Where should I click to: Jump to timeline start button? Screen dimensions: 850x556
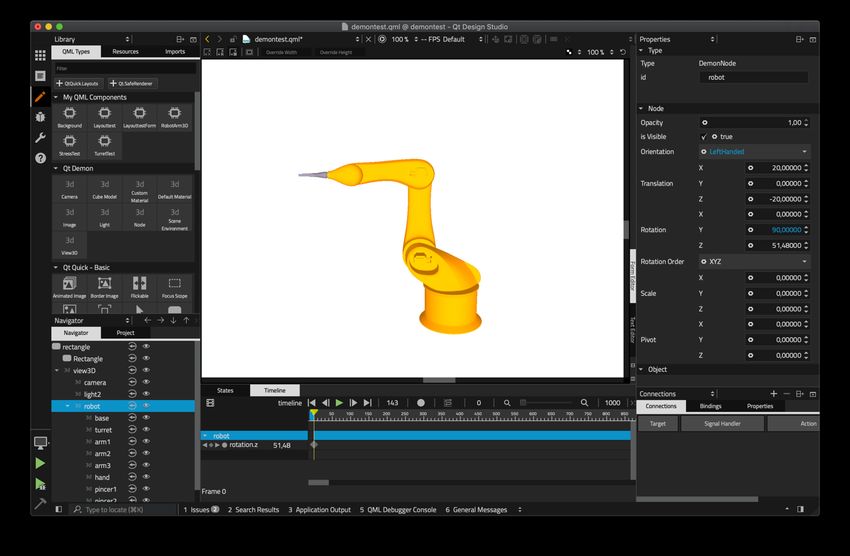click(x=311, y=403)
